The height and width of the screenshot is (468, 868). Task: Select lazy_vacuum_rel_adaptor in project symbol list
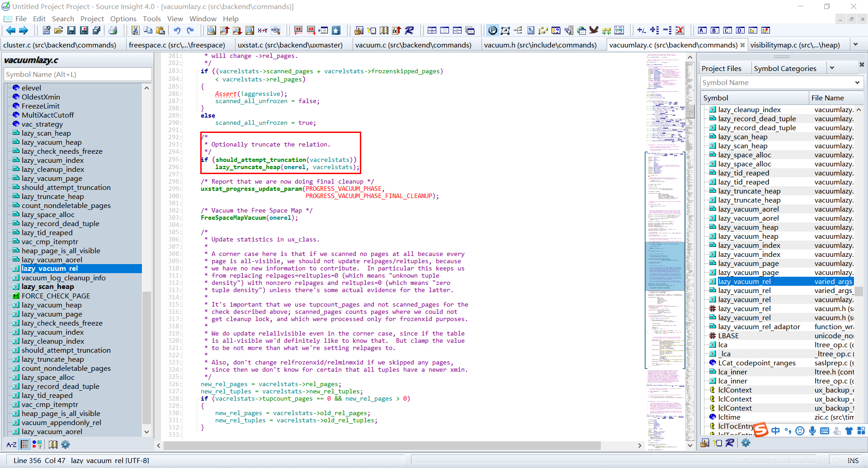(x=759, y=326)
